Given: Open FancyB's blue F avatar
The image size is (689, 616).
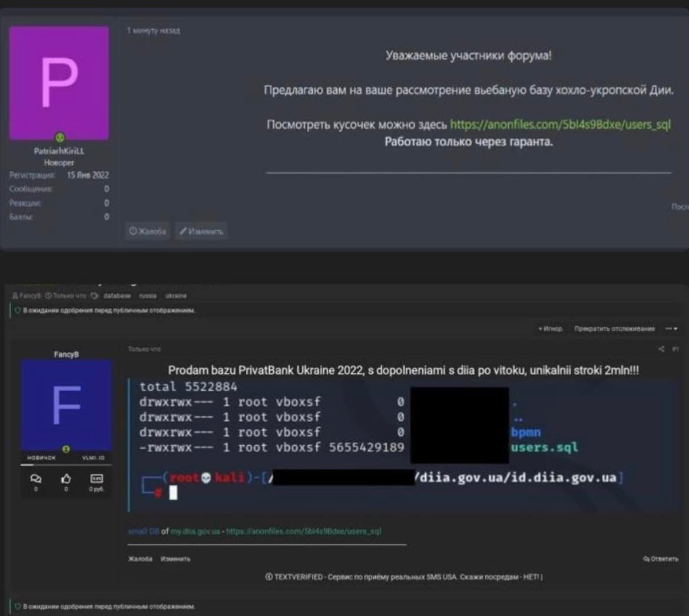Looking at the screenshot, I should pyautogui.click(x=66, y=405).
